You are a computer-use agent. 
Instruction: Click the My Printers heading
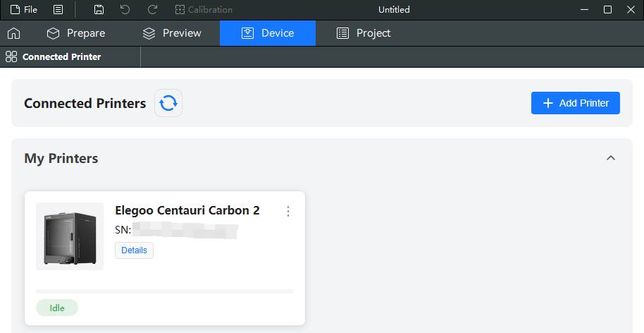click(61, 158)
